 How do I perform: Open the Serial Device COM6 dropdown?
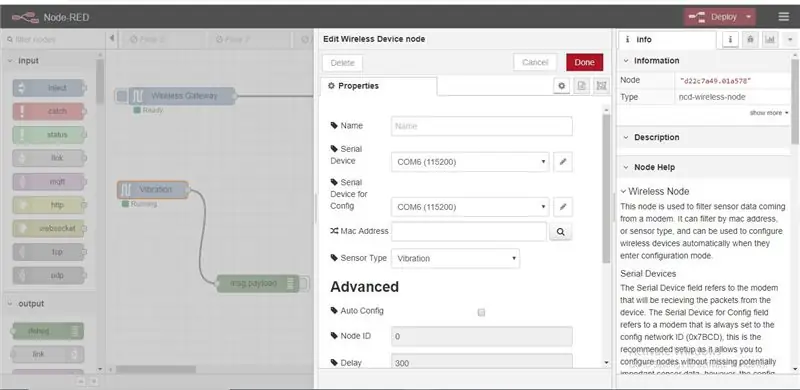tap(470, 162)
